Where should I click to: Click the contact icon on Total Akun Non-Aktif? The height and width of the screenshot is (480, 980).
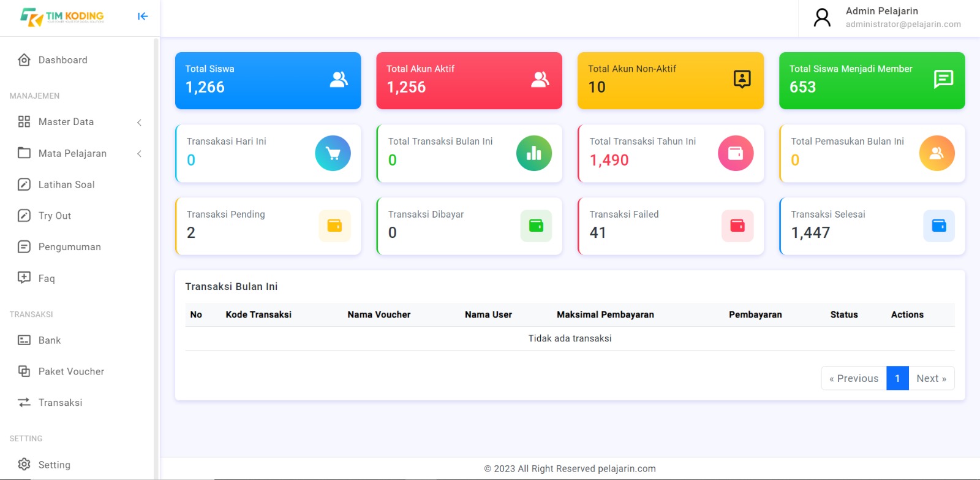(x=742, y=79)
